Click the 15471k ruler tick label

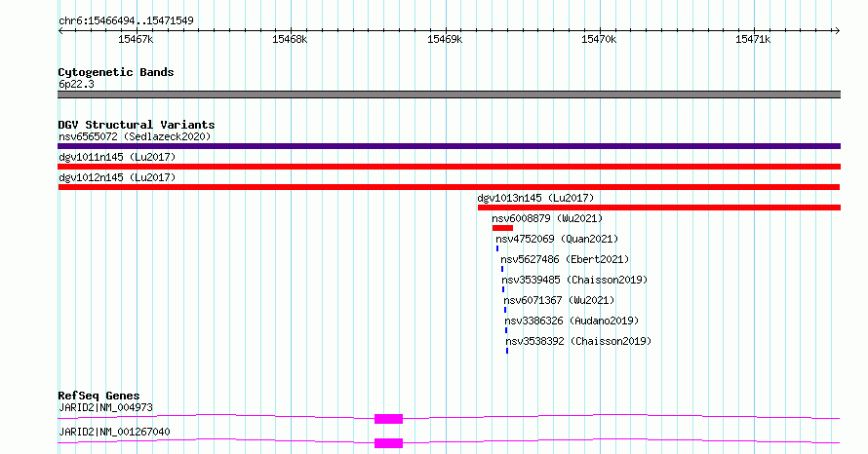click(753, 39)
